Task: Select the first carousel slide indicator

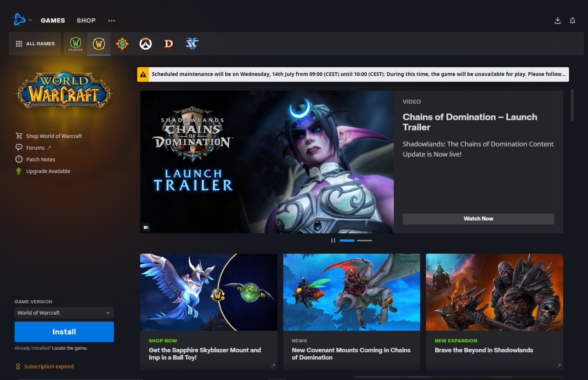Action: coord(347,240)
